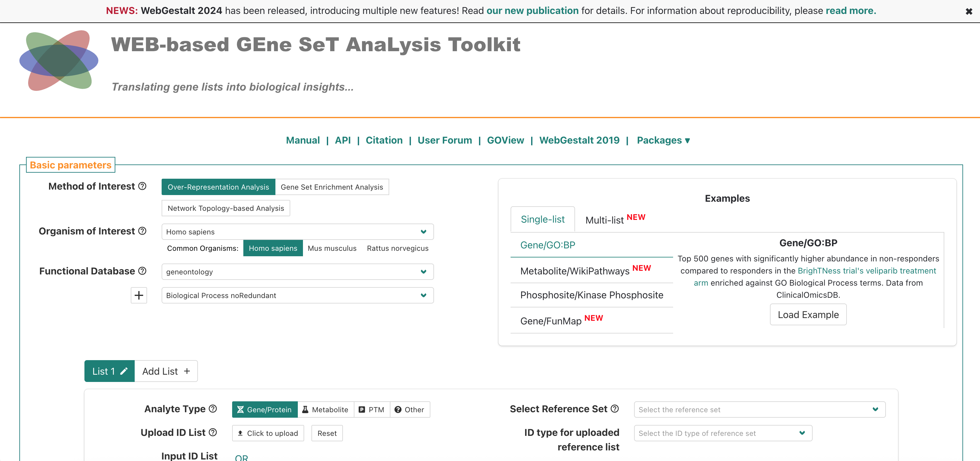Choose the PTM analyte type icon
980x461 pixels.
362,409
